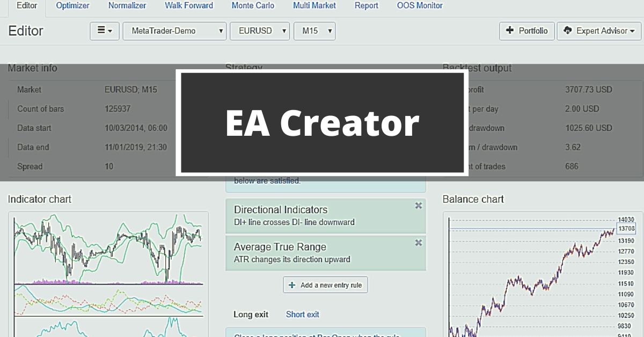The image size is (644, 337).
Task: Switch to the Optimizer tab
Action: [72, 5]
